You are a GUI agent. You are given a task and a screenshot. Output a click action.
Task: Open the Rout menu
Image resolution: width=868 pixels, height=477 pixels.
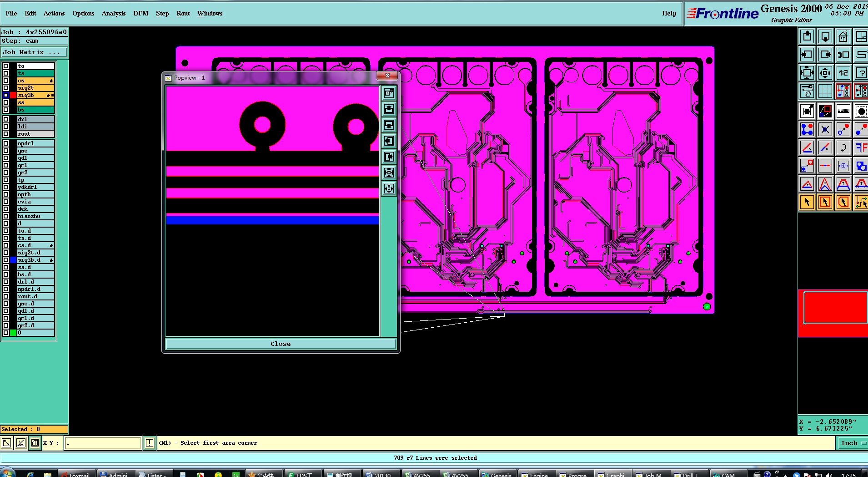[183, 13]
